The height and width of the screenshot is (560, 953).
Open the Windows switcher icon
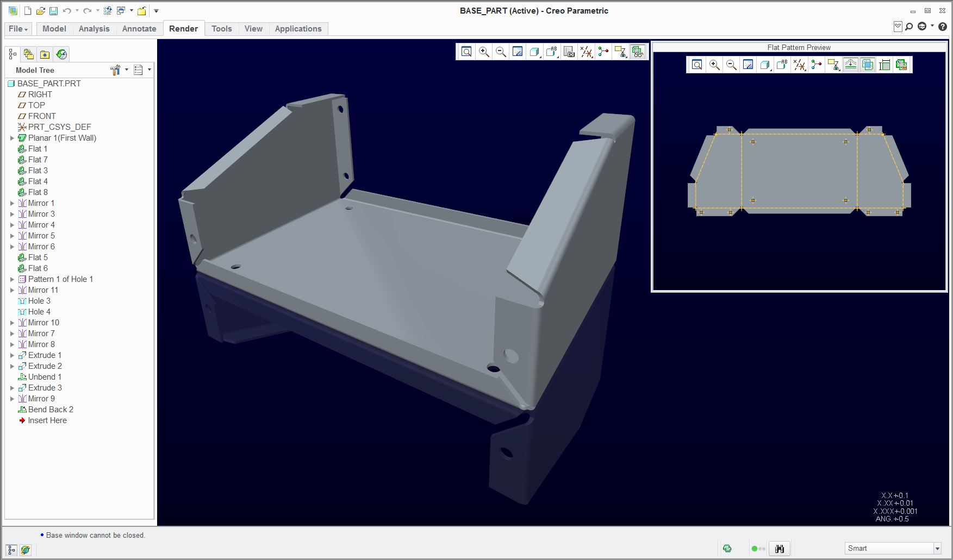tap(121, 10)
